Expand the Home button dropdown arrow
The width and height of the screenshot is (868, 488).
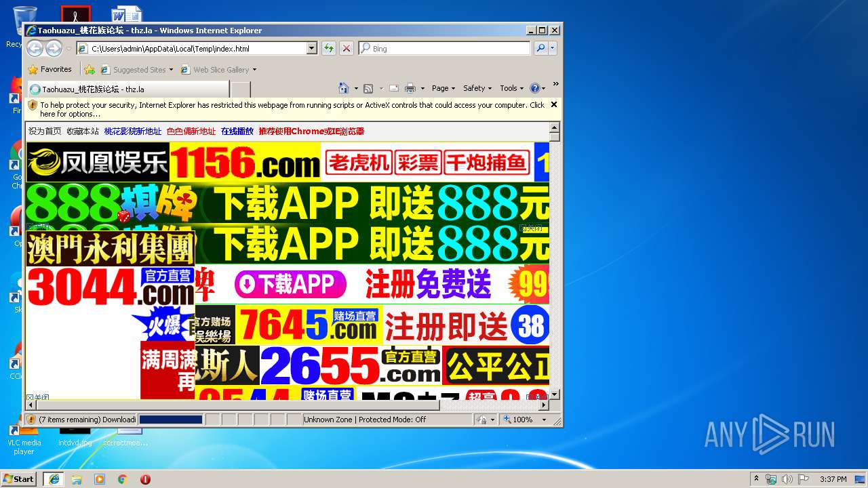355,88
